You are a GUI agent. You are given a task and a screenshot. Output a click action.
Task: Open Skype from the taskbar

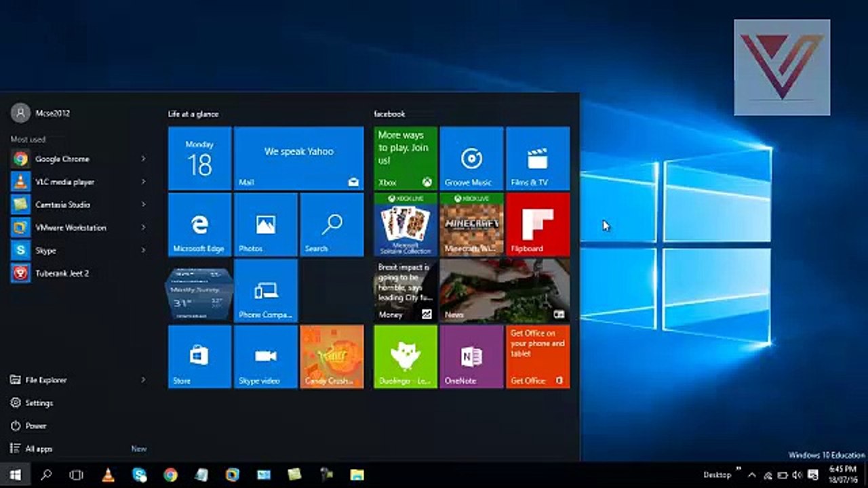click(x=140, y=475)
